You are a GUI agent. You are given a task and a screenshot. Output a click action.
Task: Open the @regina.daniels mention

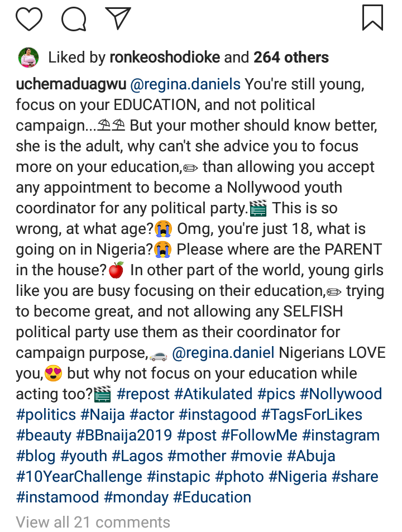[185, 84]
